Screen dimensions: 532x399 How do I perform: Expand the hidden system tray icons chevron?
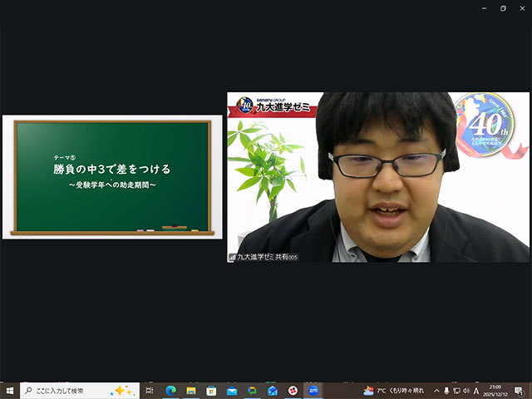pos(436,391)
